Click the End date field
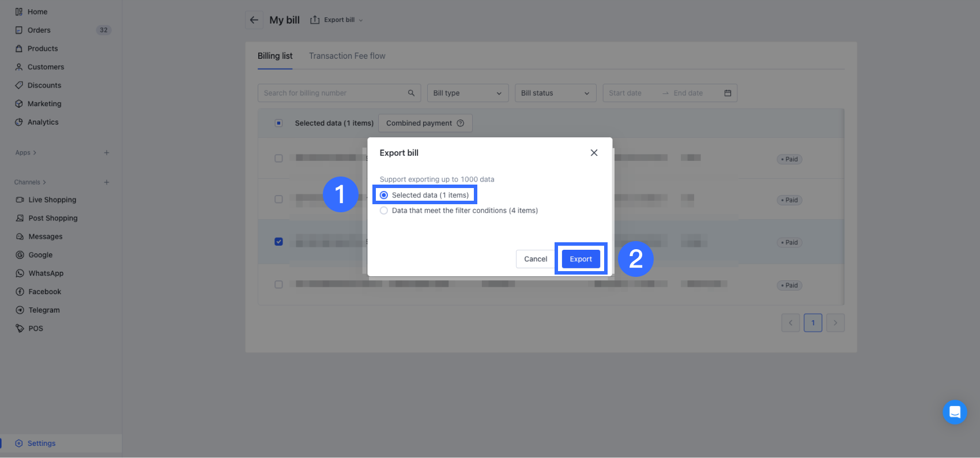Viewport: 980px width, 458px height. [688, 93]
